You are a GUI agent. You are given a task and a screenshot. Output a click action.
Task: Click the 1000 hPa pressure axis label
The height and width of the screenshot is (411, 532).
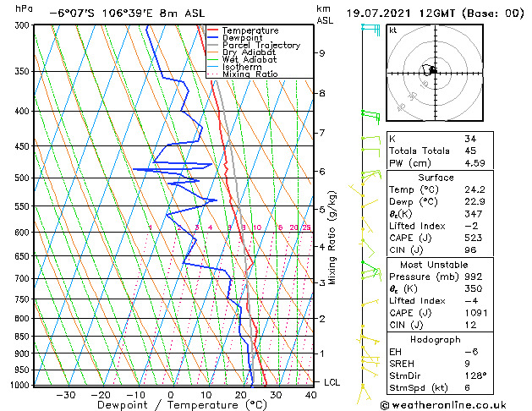tap(22, 385)
